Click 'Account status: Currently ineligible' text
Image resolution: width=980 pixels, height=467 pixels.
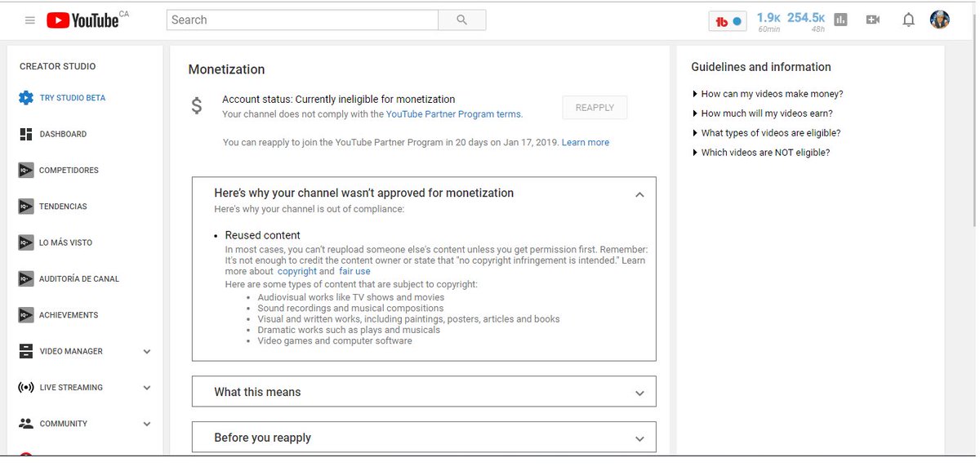(x=339, y=100)
